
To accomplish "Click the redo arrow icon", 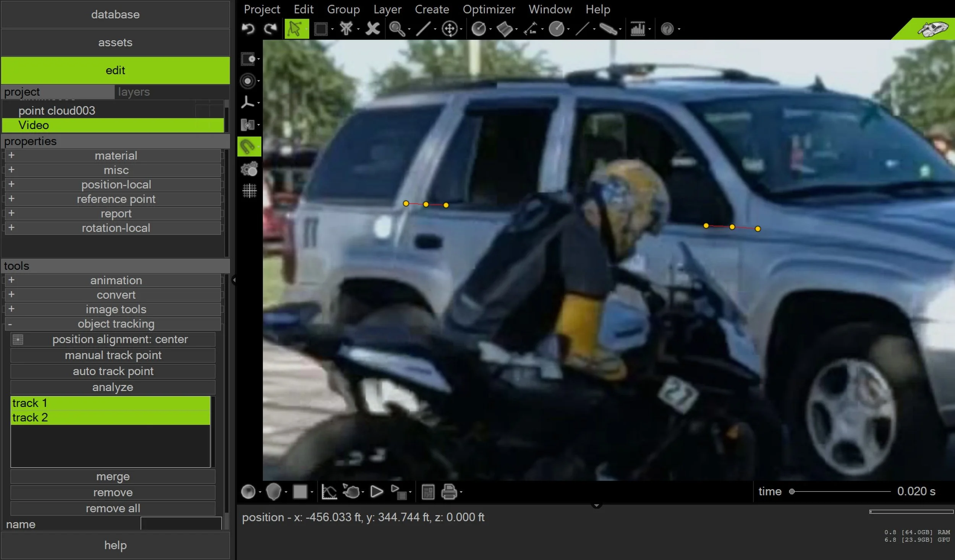I will pyautogui.click(x=270, y=29).
